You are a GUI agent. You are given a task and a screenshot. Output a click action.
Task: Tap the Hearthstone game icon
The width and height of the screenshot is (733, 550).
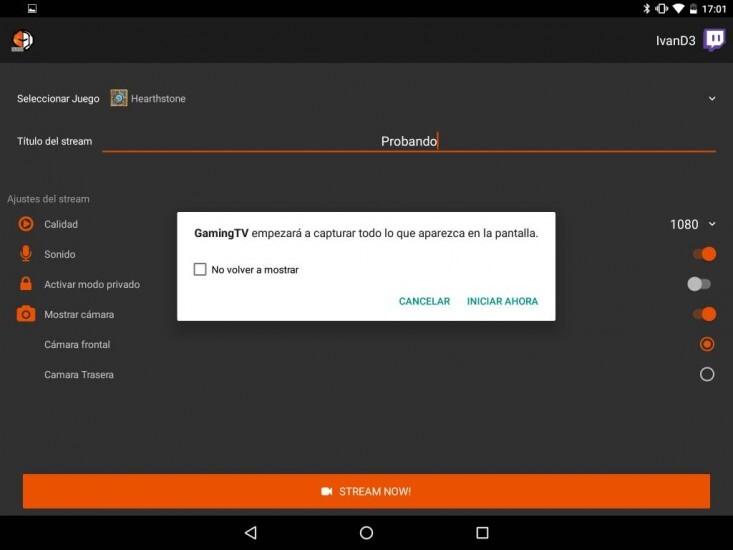(119, 99)
